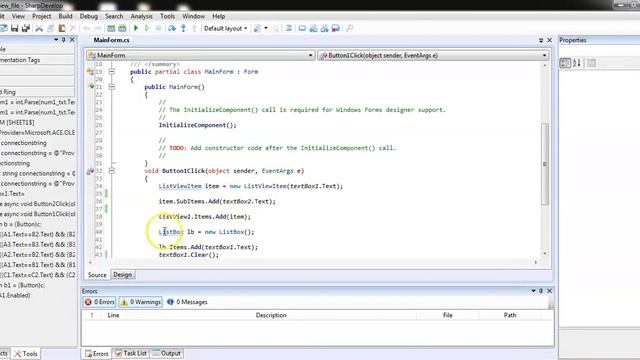Viewport: 640px width, 360px height.
Task: Pin the left Tools panel
Action: (x=64, y=40)
